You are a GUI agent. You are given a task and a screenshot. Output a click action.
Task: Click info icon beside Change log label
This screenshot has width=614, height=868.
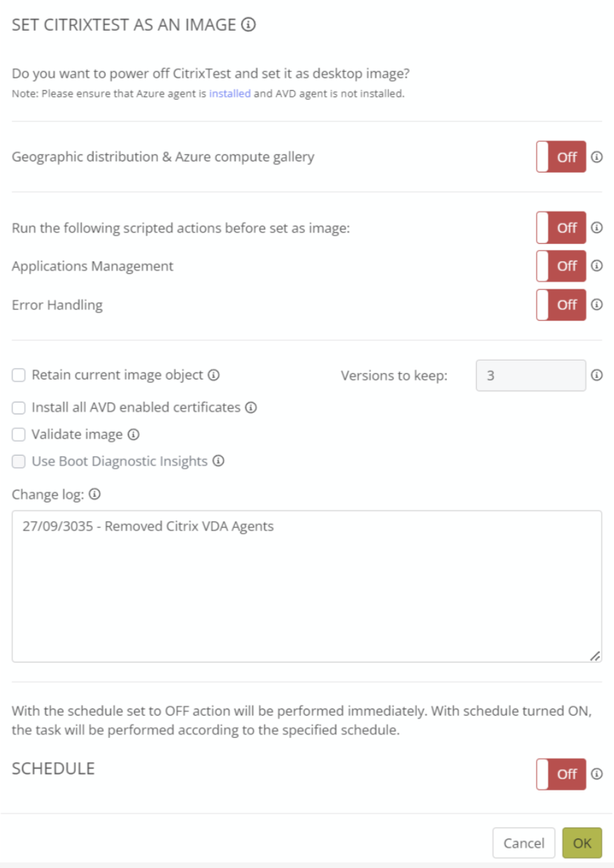[95, 495]
